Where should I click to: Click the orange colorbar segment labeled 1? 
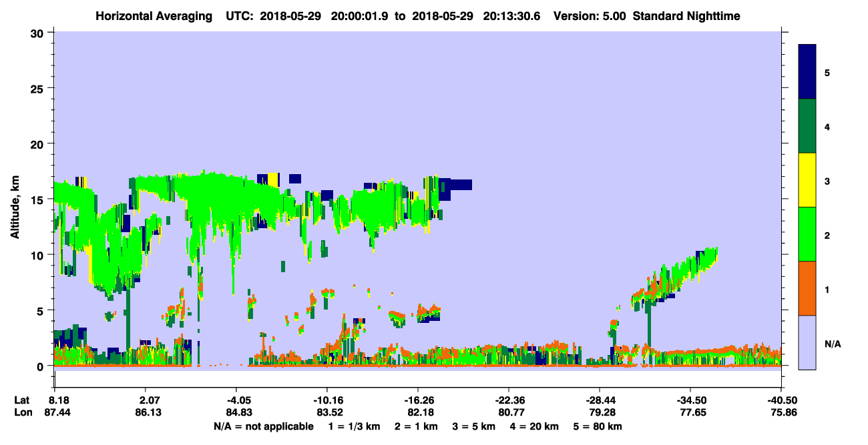pyautogui.click(x=807, y=288)
